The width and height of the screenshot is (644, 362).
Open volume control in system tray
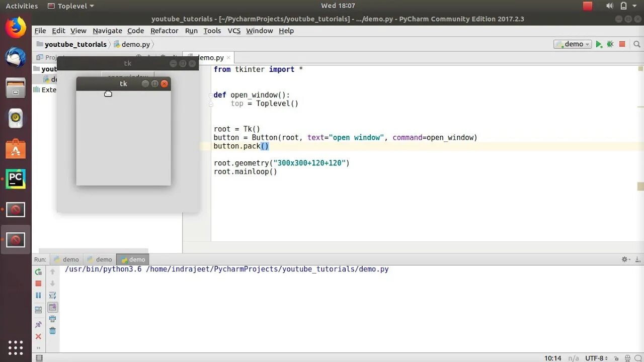pyautogui.click(x=610, y=6)
